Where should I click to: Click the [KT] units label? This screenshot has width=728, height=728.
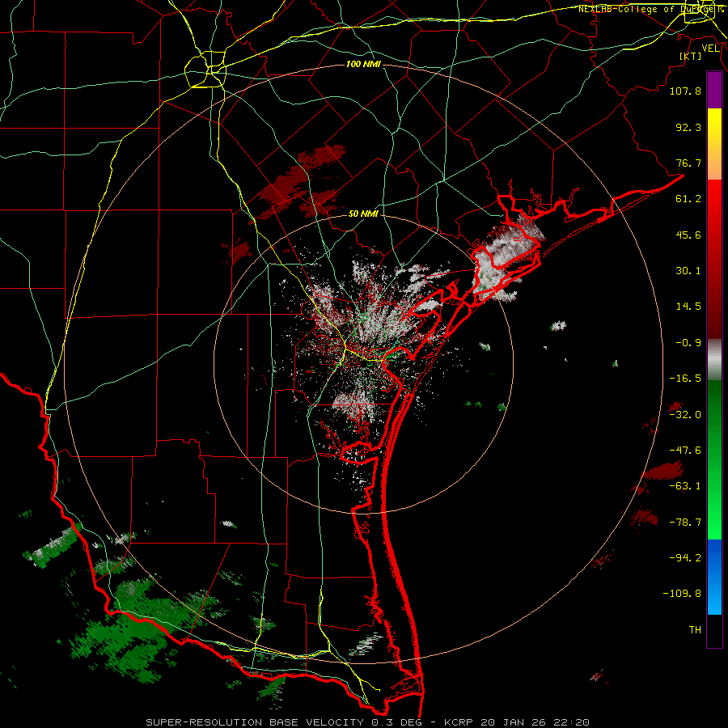coord(691,56)
